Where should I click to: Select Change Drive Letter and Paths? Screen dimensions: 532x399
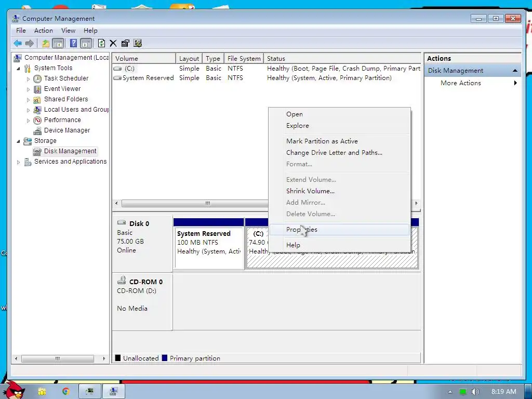[339, 153]
